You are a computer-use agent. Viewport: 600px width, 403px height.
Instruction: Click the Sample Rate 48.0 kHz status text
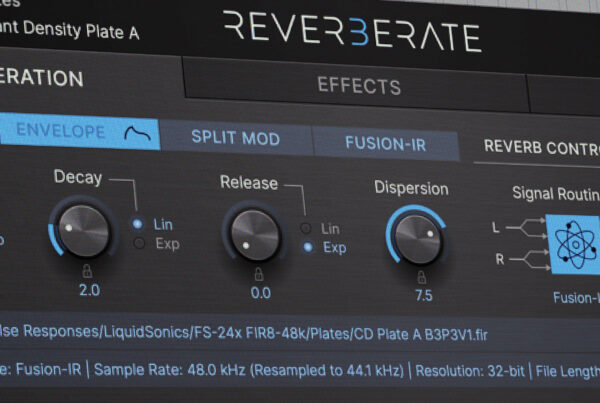coord(249,370)
